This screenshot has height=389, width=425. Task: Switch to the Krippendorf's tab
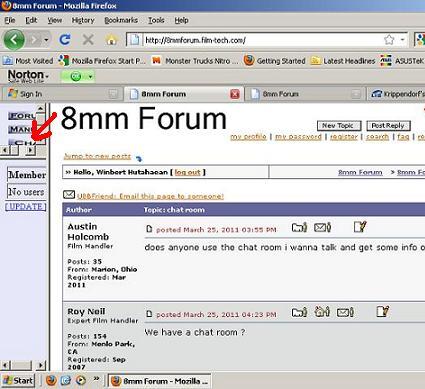coord(396,94)
